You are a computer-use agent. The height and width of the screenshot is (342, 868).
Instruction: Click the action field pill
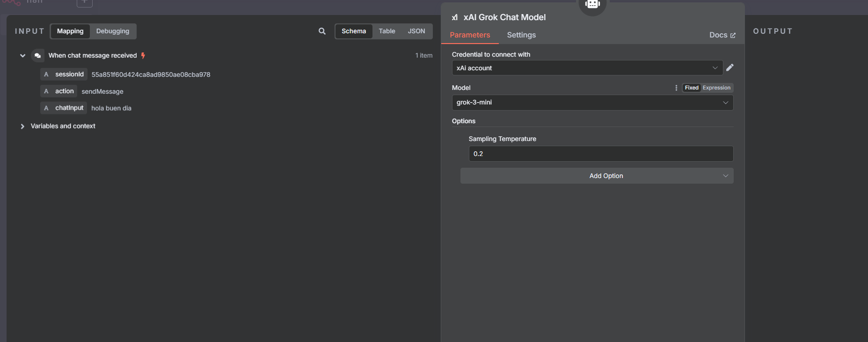(x=58, y=91)
